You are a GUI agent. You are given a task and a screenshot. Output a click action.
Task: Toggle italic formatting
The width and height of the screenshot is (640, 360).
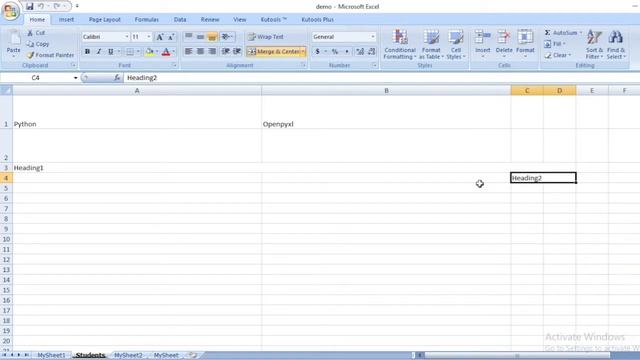coord(99,52)
